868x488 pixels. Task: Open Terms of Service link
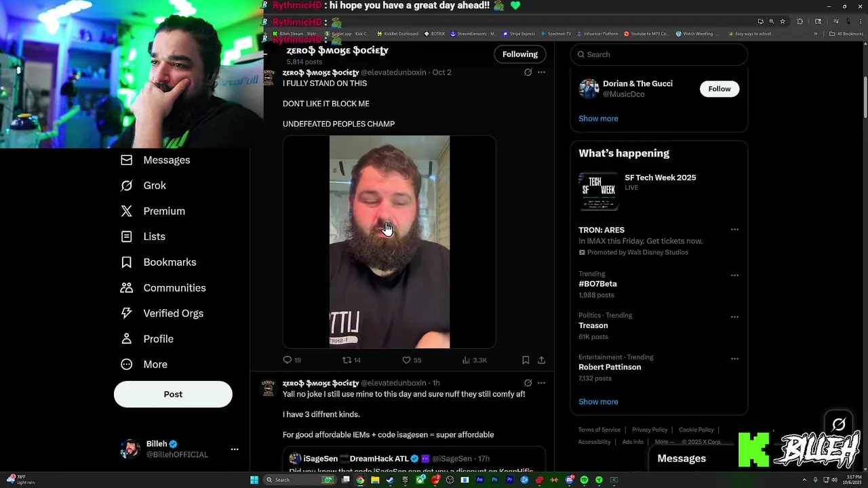click(x=599, y=430)
